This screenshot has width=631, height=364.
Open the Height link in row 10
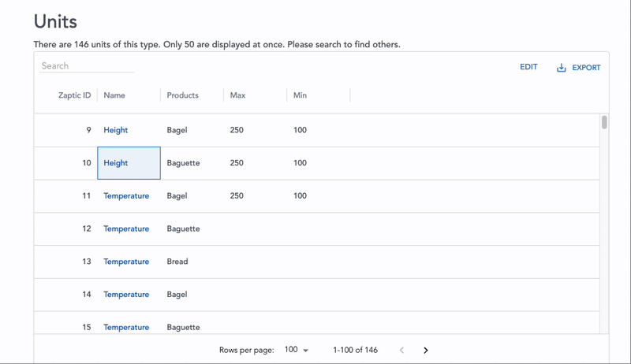(x=115, y=163)
